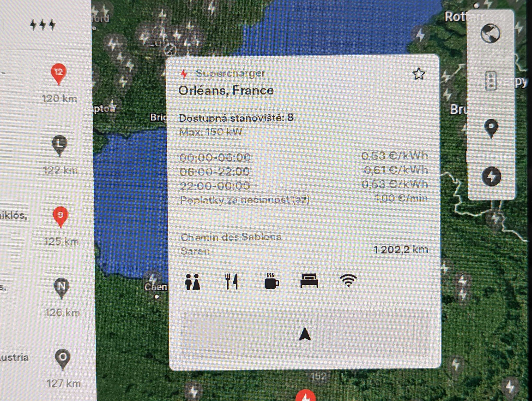Select gray pin N at 126 km

pos(62,288)
